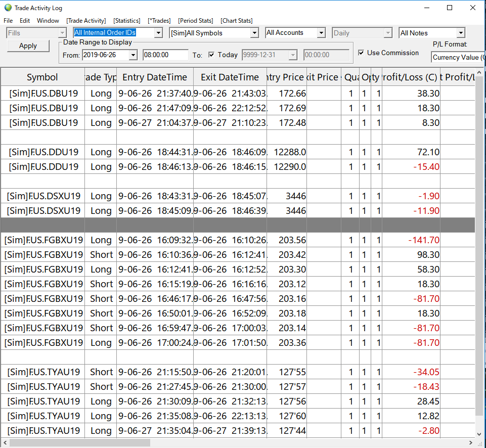
Task: Toggle the Today checkbox
Action: (211, 55)
